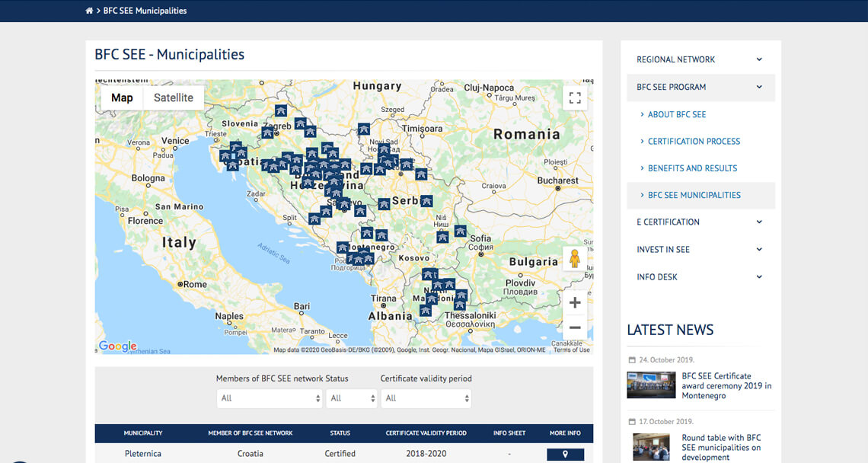This screenshot has height=463, width=868.
Task: Click the topmost municipality marker above Zagreb
Action: click(281, 110)
